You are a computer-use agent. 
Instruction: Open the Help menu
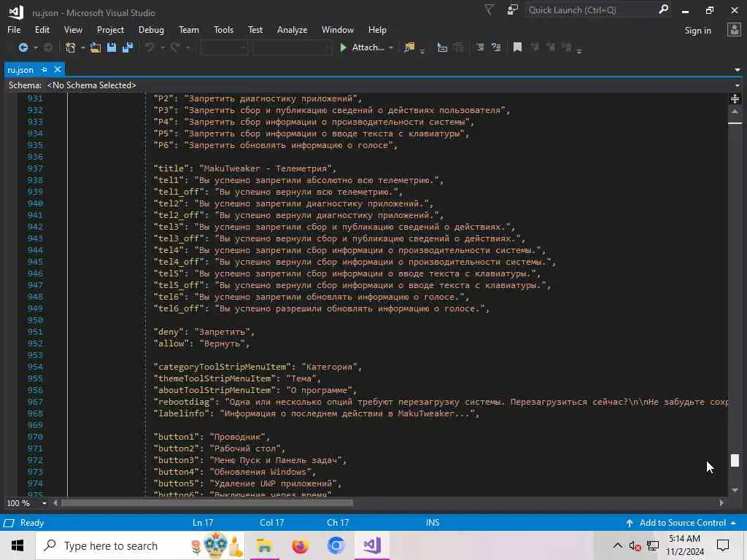[x=377, y=29]
